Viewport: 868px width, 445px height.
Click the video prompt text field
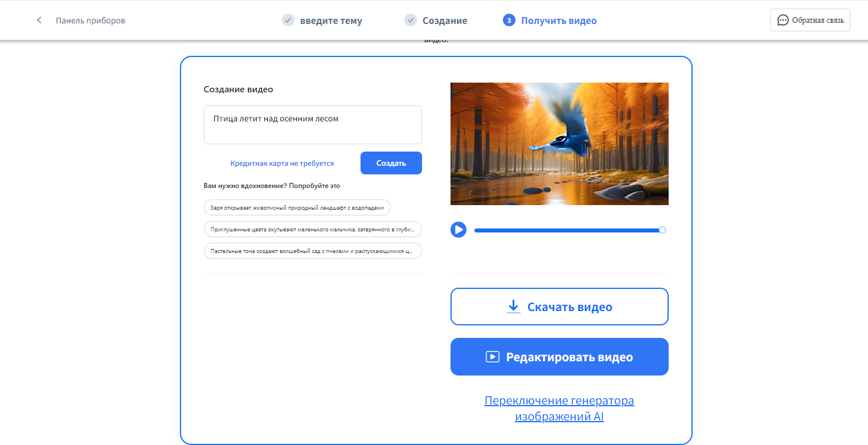313,125
